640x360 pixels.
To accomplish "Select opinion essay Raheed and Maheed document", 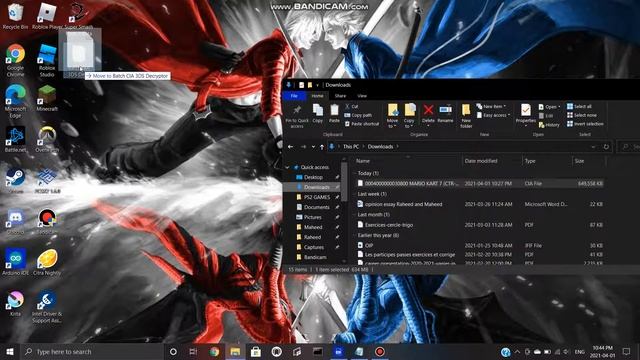I will pyautogui.click(x=480, y=204).
